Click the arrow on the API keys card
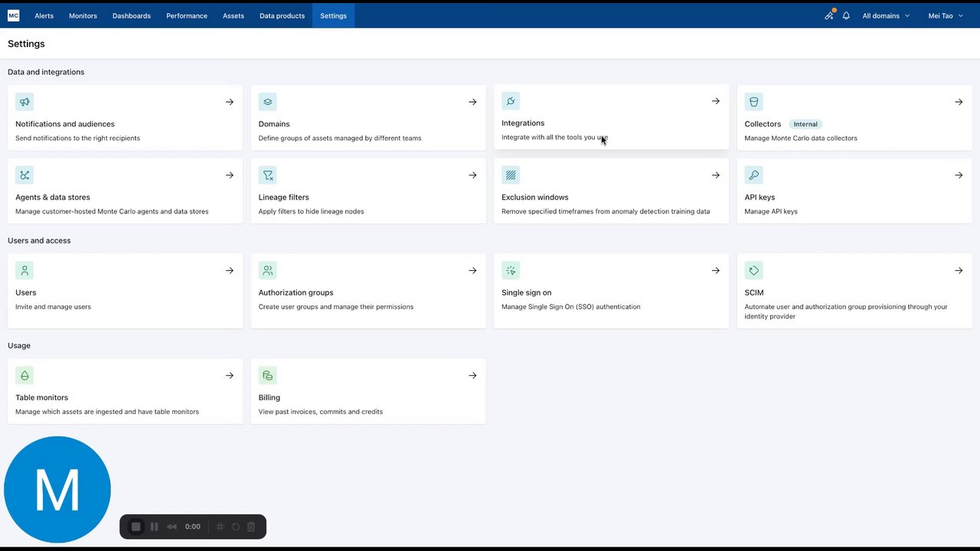This screenshot has width=980, height=551. [x=959, y=175]
